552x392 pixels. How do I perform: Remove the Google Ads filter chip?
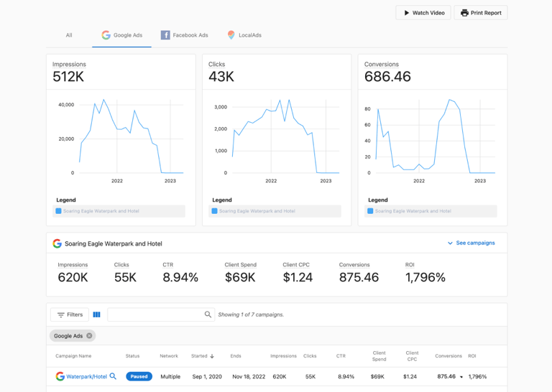click(89, 335)
